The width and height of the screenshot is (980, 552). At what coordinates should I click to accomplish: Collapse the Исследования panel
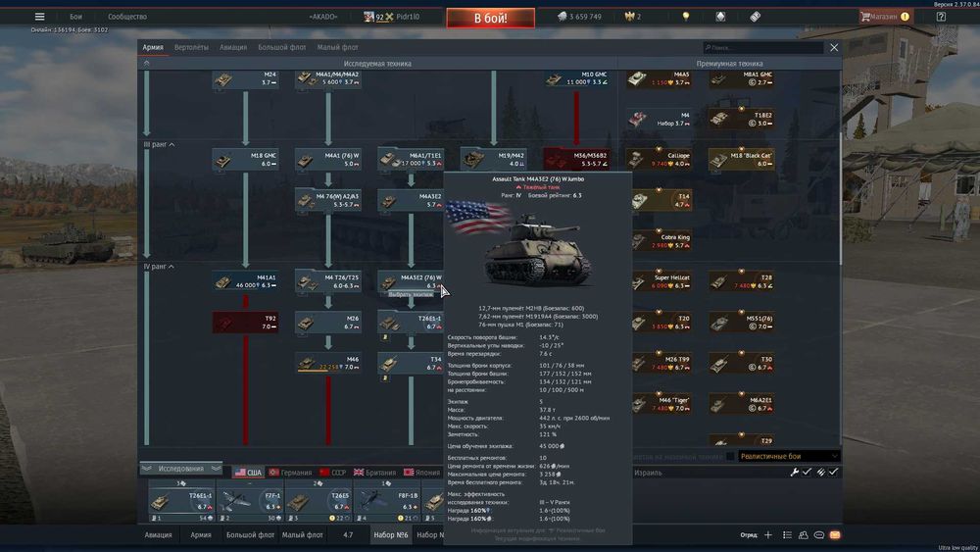pos(180,469)
